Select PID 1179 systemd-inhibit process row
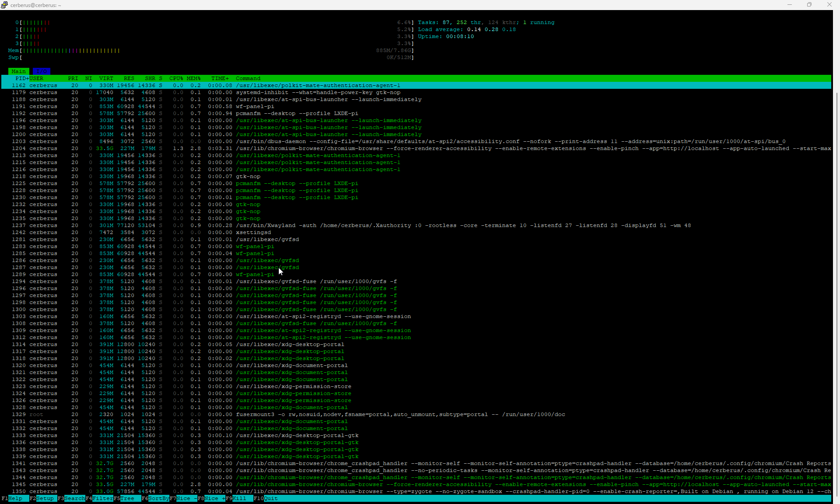840x504 pixels. [416, 92]
